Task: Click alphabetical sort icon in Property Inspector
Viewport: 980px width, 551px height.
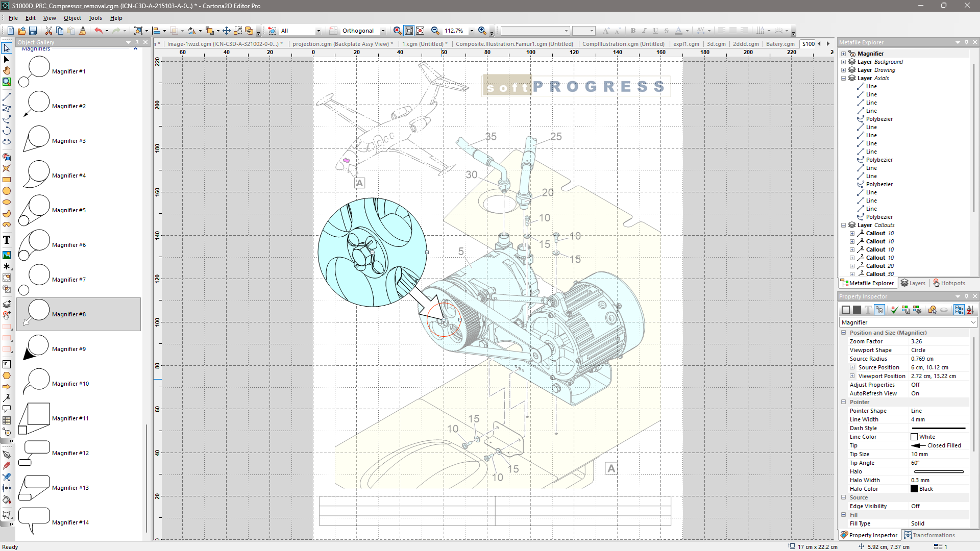Action: point(970,310)
